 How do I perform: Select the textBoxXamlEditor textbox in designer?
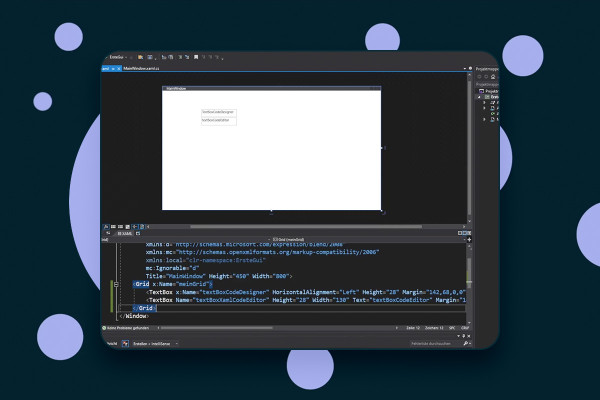pyautogui.click(x=218, y=121)
